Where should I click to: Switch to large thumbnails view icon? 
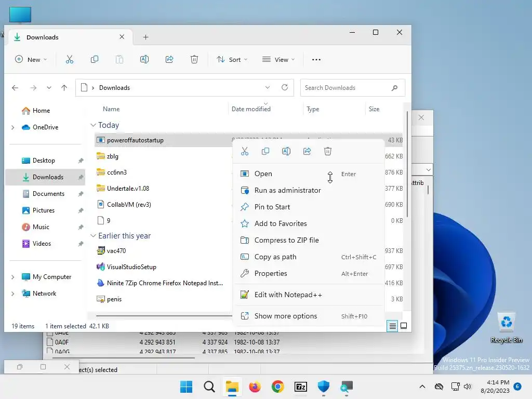[x=404, y=326]
